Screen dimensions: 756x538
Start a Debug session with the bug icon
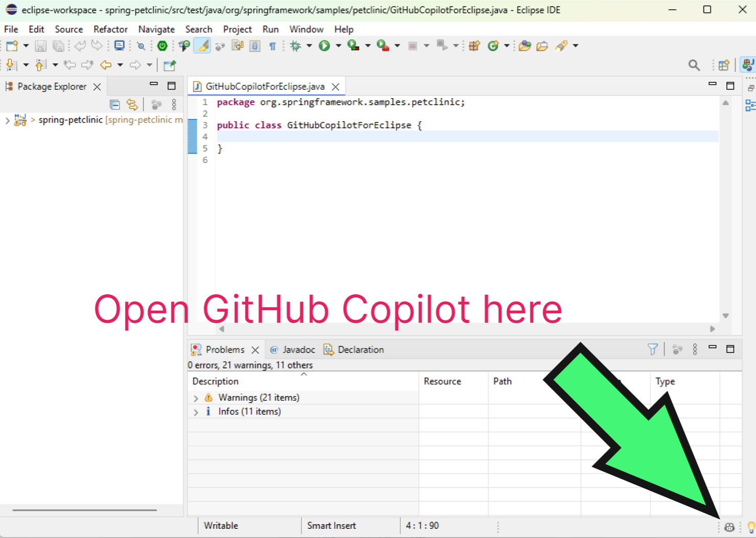pyautogui.click(x=295, y=45)
